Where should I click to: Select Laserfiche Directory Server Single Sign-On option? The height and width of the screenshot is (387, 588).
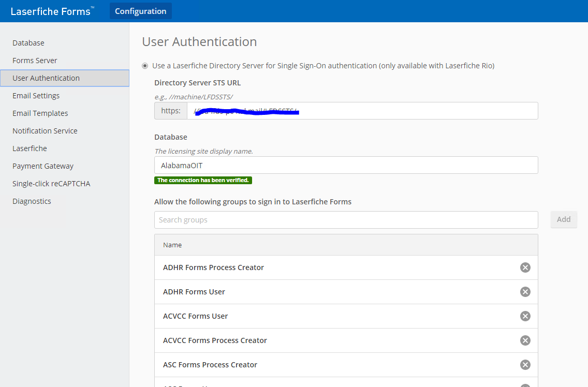pos(145,66)
